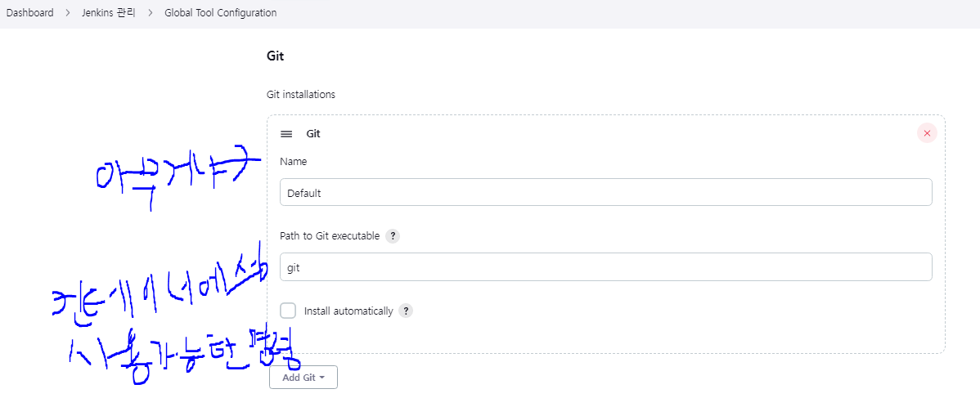This screenshot has height=398, width=980.
Task: Click the Install automatically label text
Action: 348,311
